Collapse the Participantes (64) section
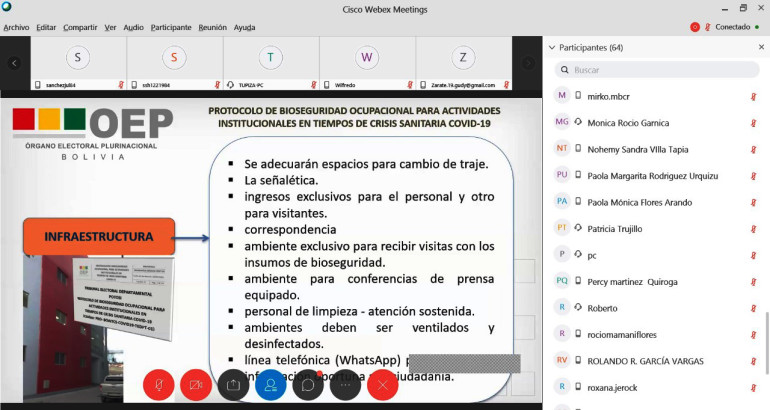 [552, 47]
